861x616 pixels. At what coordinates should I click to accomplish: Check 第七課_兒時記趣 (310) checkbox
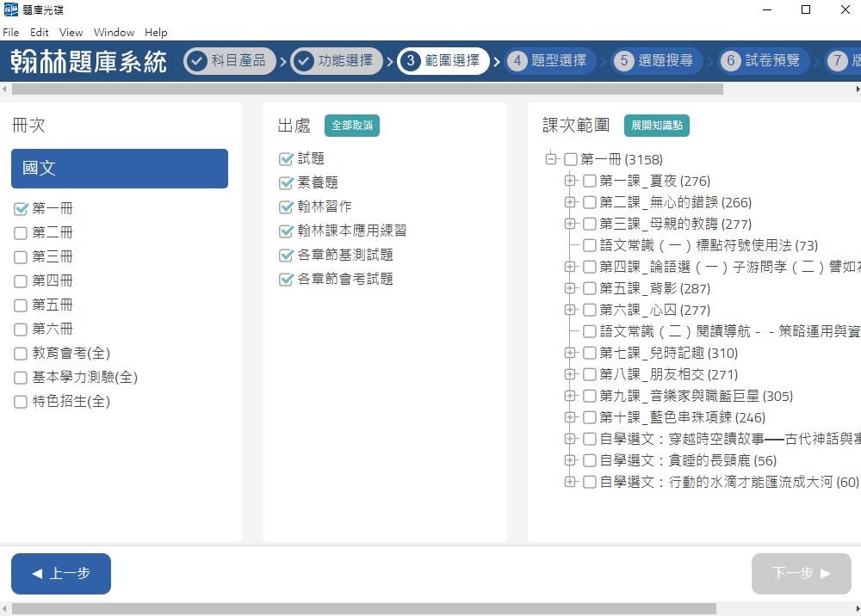pos(590,353)
